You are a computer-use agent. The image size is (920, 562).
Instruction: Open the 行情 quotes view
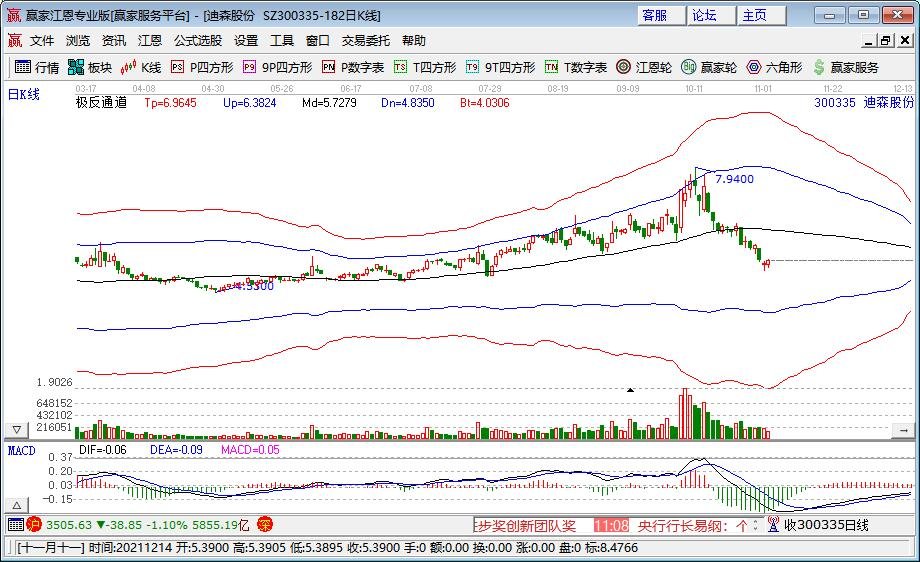coord(37,67)
